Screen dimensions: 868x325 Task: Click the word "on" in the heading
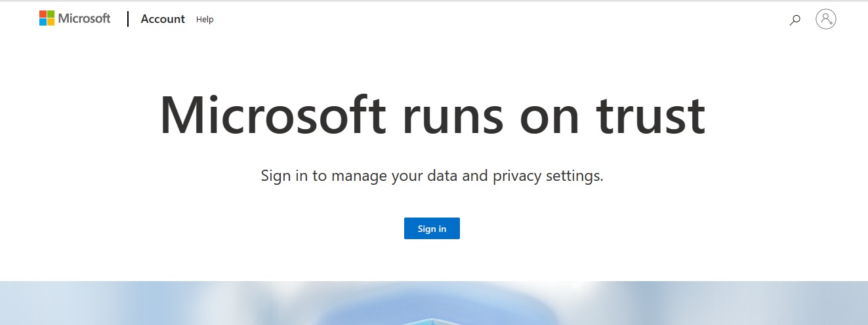550,115
